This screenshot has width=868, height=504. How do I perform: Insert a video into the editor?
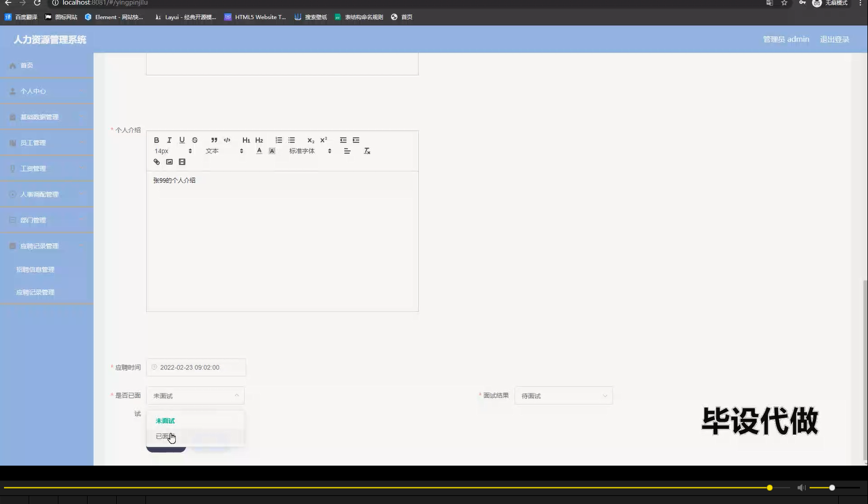pos(182,162)
